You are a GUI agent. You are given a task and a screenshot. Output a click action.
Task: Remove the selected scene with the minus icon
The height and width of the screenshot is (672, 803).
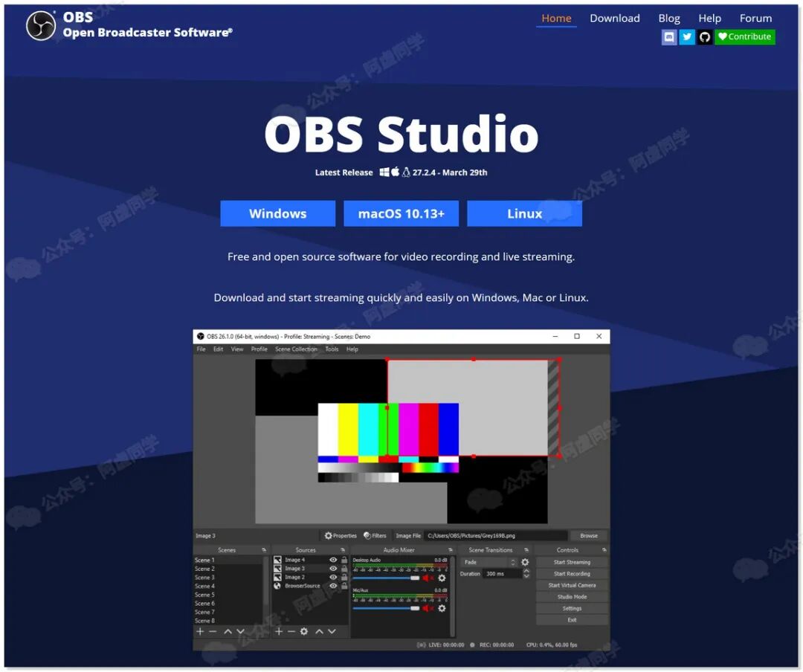tap(213, 632)
